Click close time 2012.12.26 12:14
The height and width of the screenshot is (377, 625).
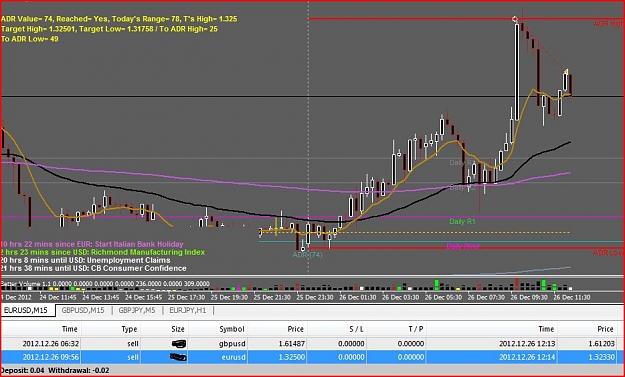[527, 357]
